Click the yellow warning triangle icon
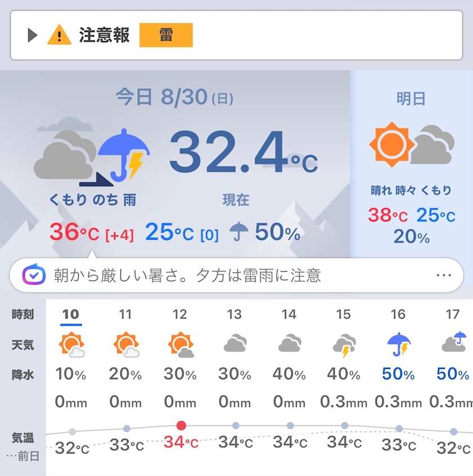This screenshot has width=473, height=476. tap(59, 35)
